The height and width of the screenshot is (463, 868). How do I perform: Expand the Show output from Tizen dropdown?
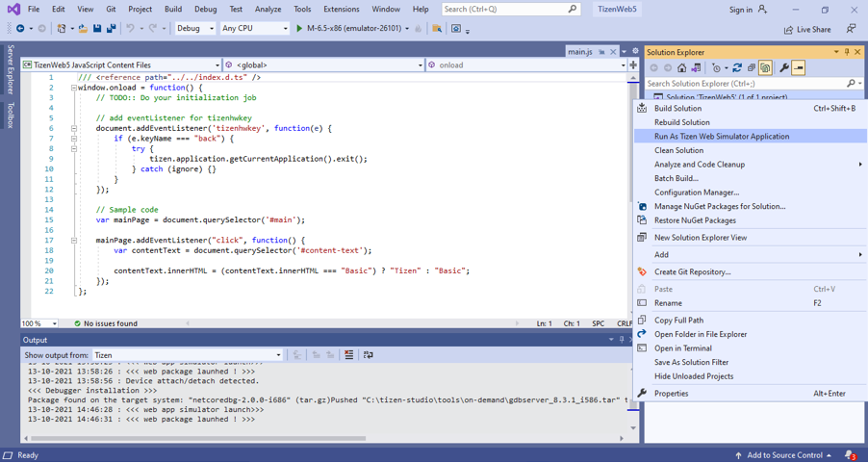[x=279, y=355]
